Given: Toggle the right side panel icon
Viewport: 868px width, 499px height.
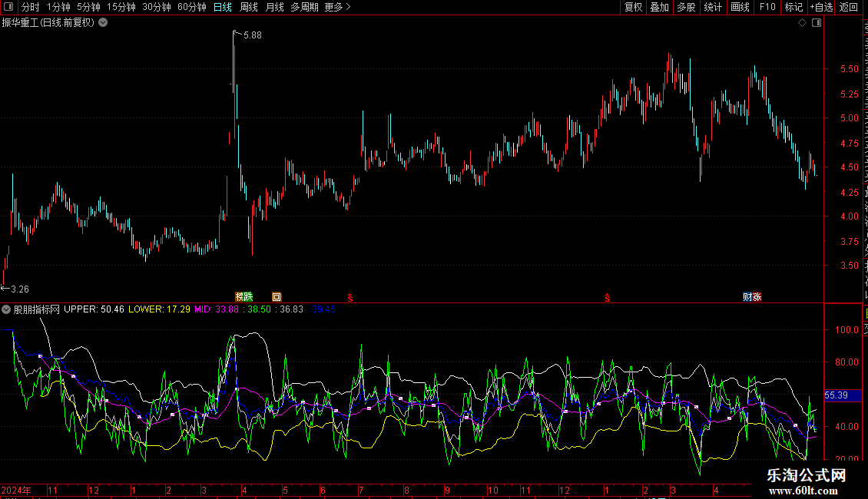Looking at the screenshot, I should [x=817, y=23].
